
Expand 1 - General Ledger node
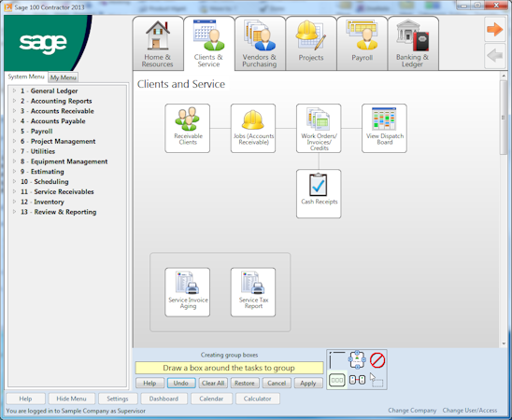click(14, 91)
